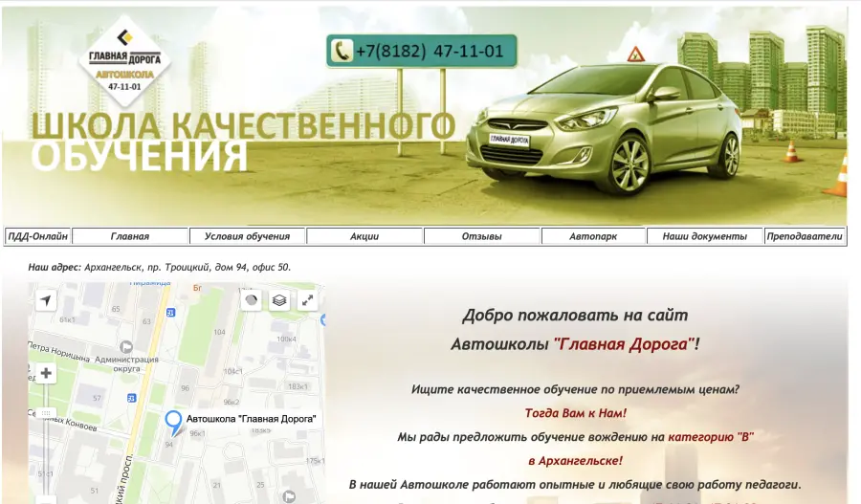The width and height of the screenshot is (861, 504).
Task: Open the Отзывы menu item
Action: pyautogui.click(x=481, y=236)
